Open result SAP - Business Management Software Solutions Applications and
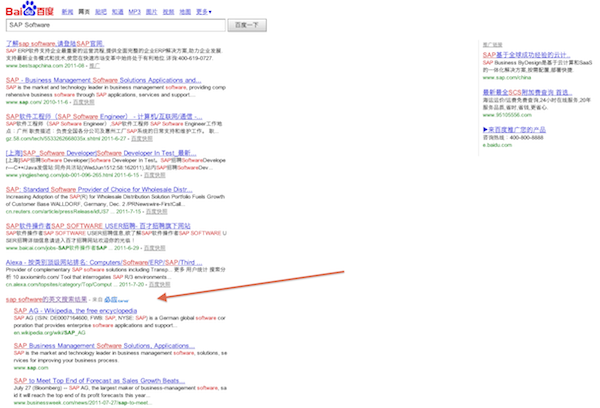 [103, 80]
